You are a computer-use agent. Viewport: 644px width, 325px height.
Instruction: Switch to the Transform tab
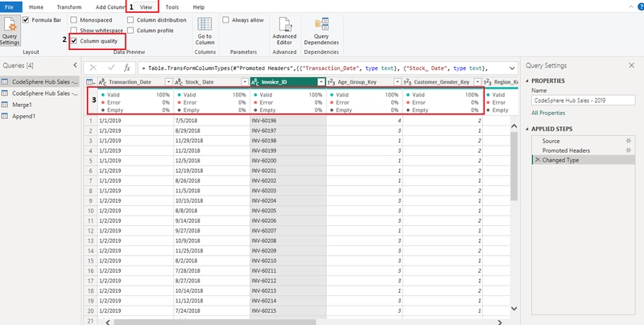pos(69,7)
